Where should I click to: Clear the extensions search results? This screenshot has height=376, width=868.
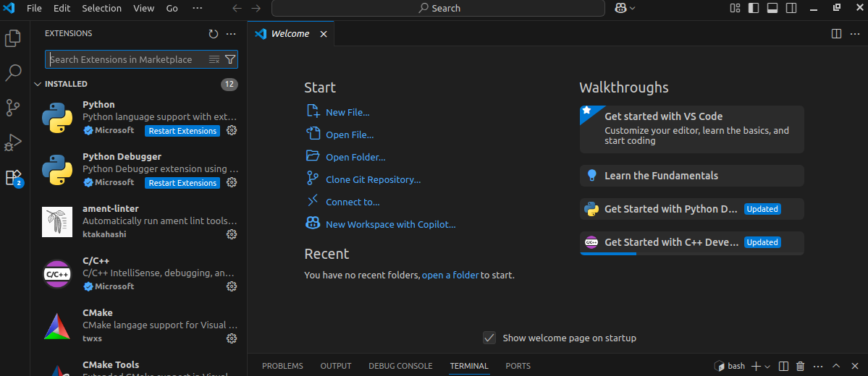click(x=214, y=59)
